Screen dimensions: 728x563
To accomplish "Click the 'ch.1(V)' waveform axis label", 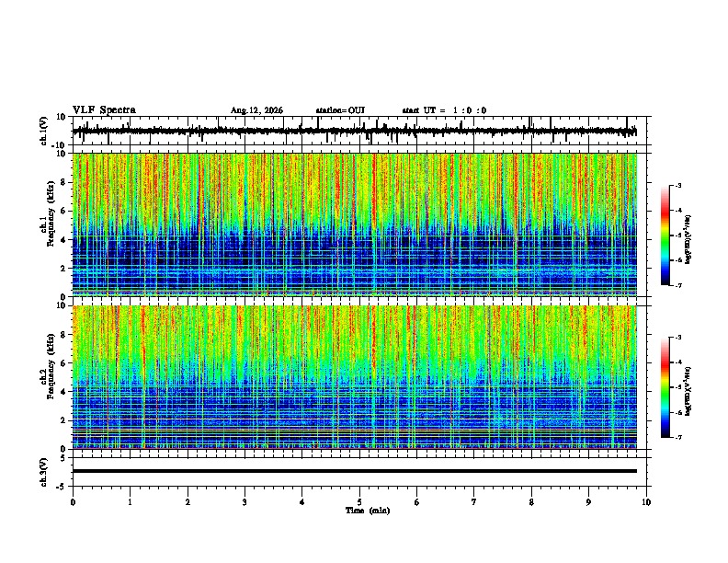I will (43, 131).
